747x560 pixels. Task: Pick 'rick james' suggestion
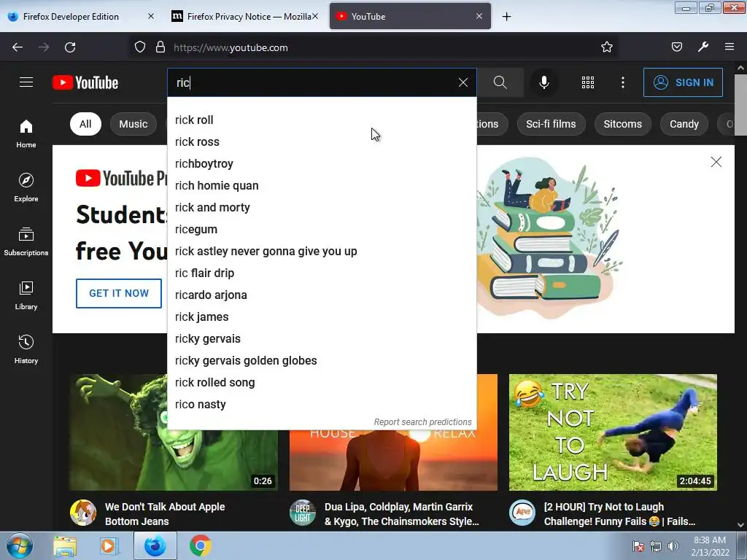322,317
